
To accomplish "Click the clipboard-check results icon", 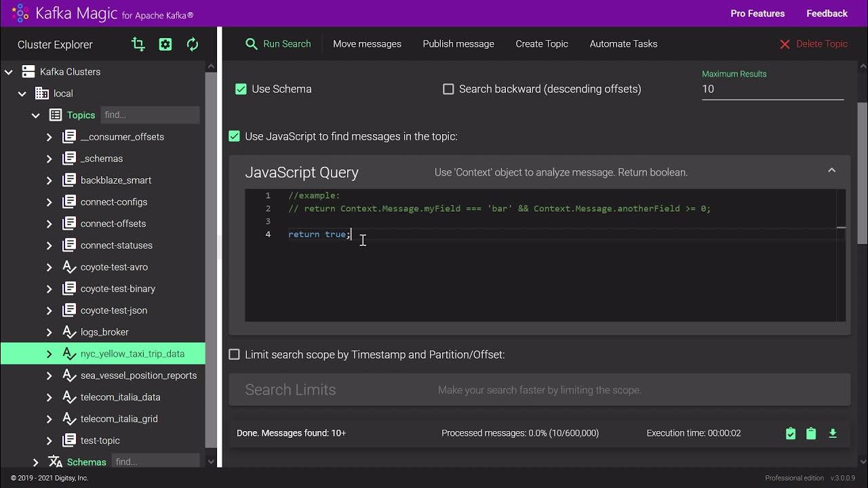I will [x=791, y=433].
